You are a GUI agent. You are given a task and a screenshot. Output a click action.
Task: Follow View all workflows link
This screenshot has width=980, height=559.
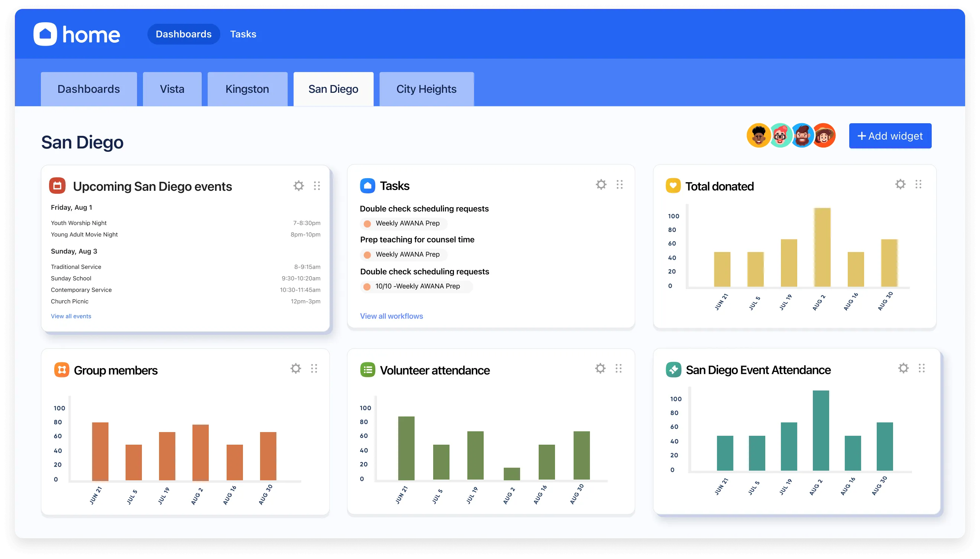(x=391, y=316)
